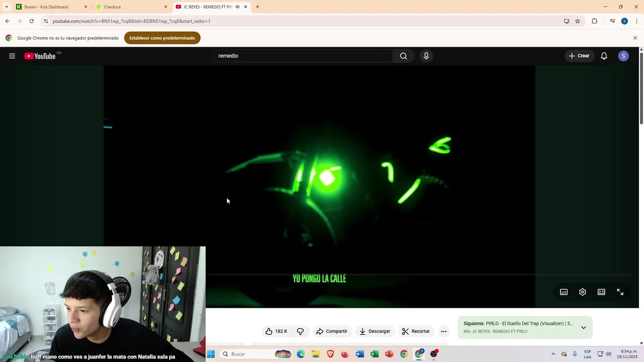The image size is (644, 362).
Task: Click the Crear button
Action: [x=579, y=56]
